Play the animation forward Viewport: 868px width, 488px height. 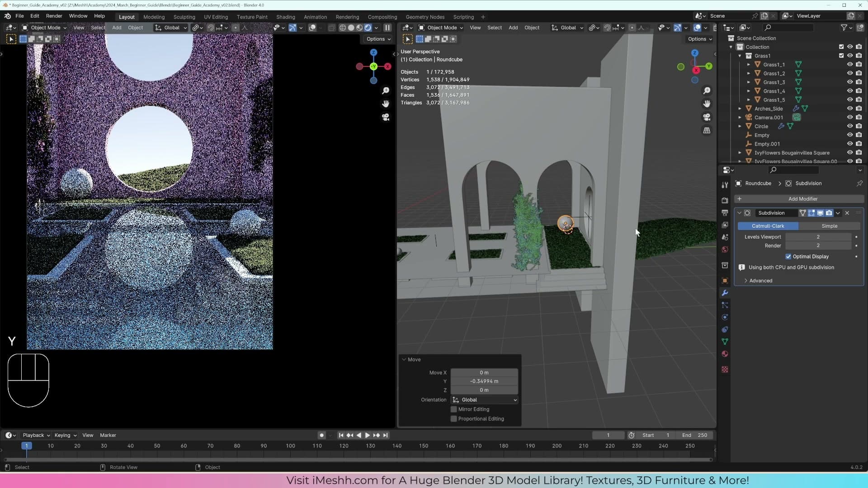tap(368, 435)
